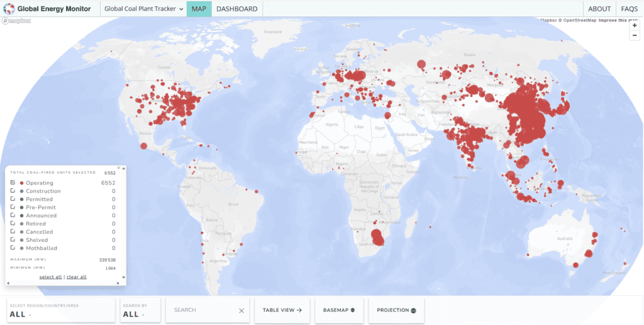Zoom out with the map minus button
The height and width of the screenshot is (325, 644).
pyautogui.click(x=635, y=35)
